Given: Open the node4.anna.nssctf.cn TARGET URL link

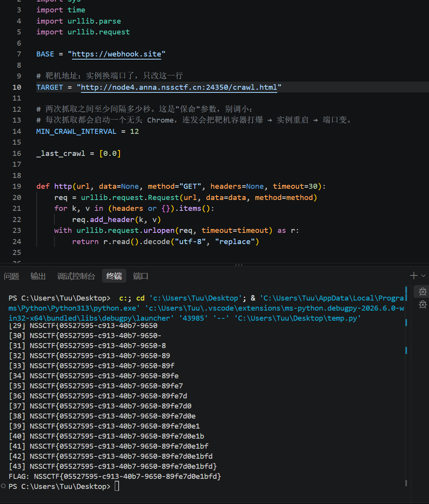Looking at the screenshot, I should [179, 87].
